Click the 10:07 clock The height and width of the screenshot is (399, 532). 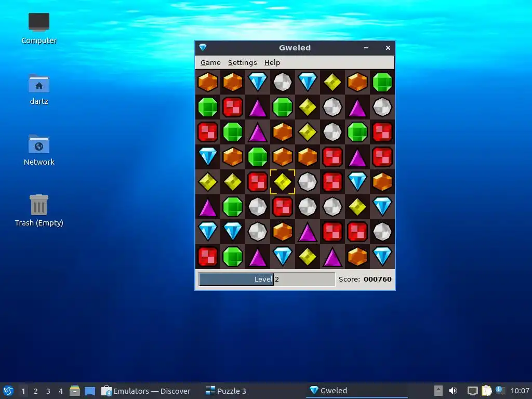(x=520, y=391)
